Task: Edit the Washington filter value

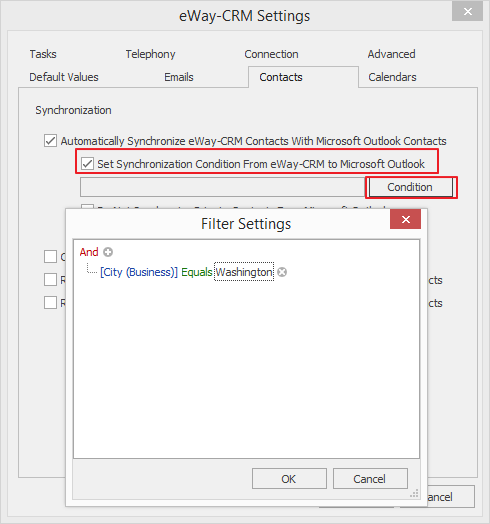Action: coord(244,272)
